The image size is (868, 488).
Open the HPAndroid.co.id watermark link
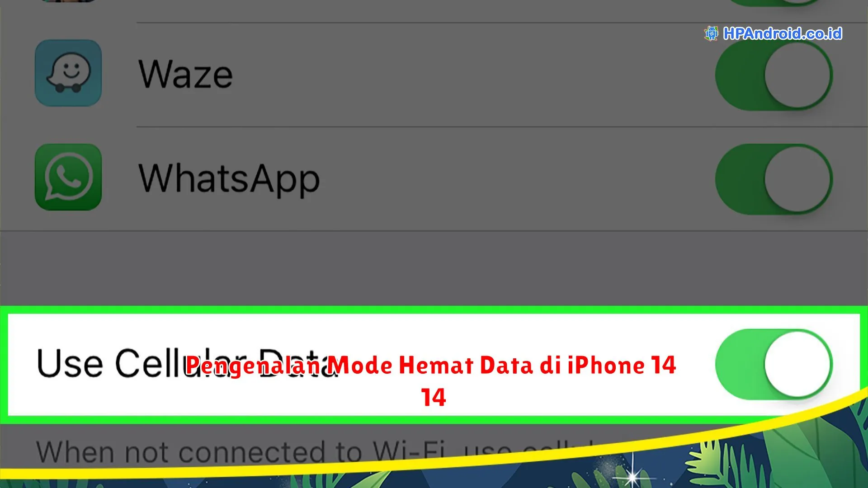click(782, 33)
